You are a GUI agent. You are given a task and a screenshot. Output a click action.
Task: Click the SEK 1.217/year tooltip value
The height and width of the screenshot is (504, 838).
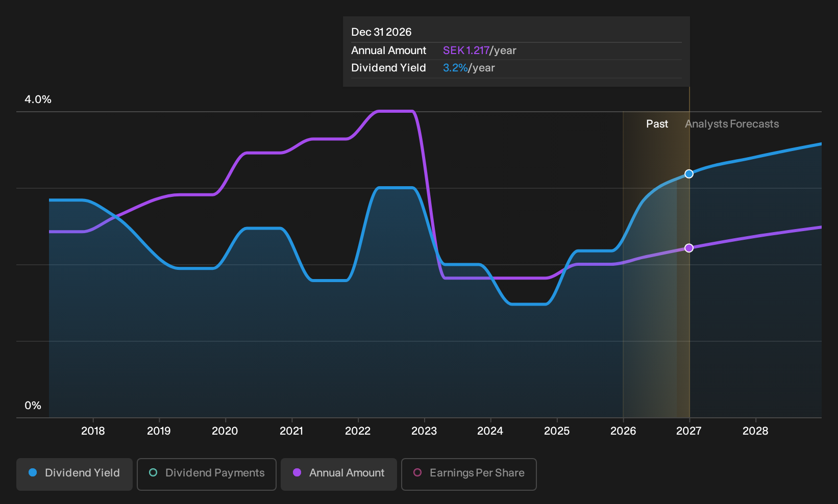[x=480, y=51]
